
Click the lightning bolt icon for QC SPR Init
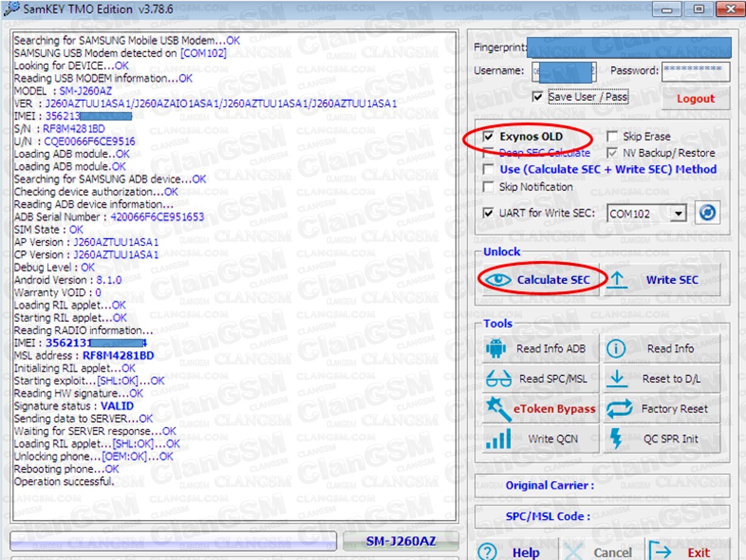[x=616, y=439]
